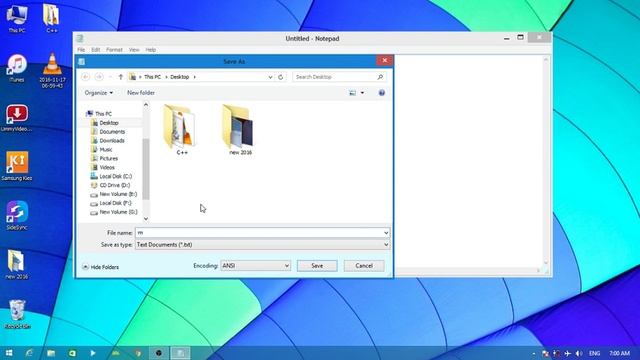Click the 7:00 AM taskbar clock

click(619, 353)
